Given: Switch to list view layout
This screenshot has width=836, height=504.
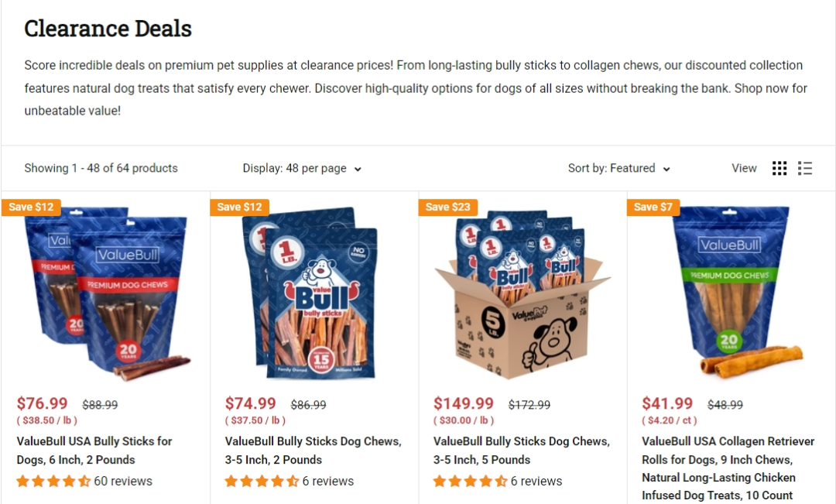Looking at the screenshot, I should click(x=805, y=168).
